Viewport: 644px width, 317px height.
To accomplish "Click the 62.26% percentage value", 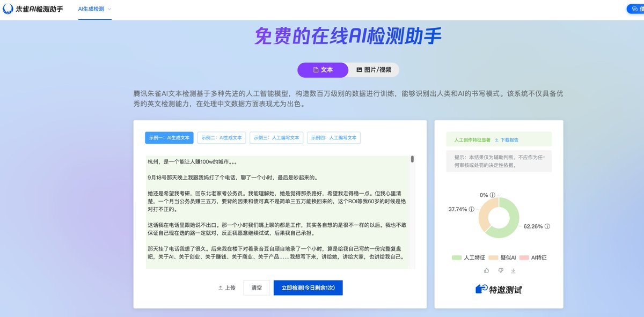I will [533, 226].
